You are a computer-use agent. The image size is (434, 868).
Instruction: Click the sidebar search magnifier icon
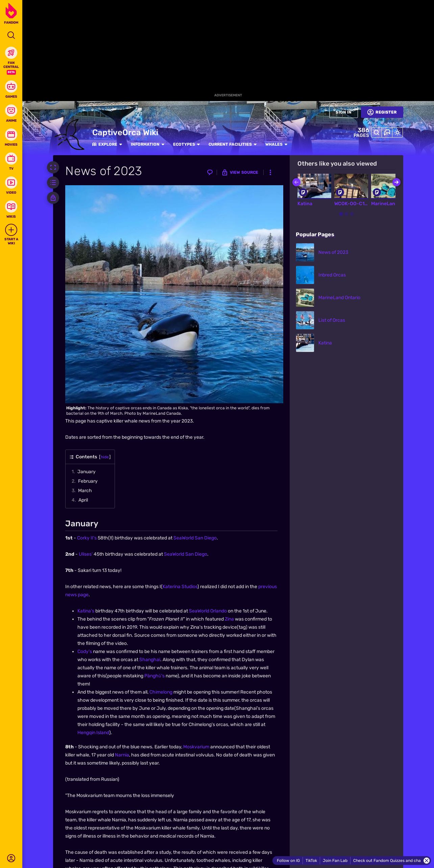[x=11, y=35]
